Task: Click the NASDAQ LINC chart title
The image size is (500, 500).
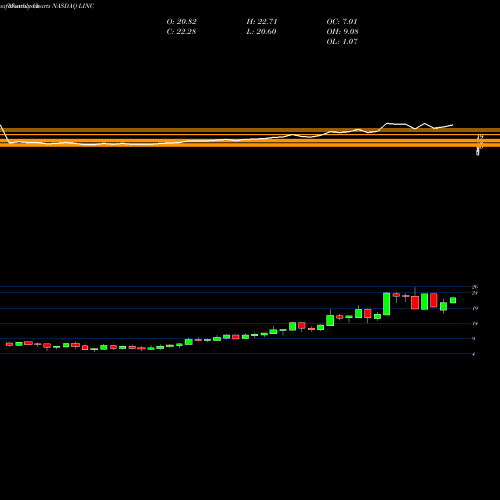Action: [73, 6]
